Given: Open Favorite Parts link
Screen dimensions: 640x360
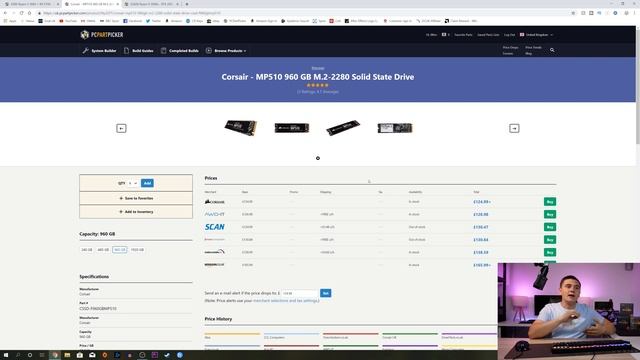Looking at the screenshot, I should 463,35.
